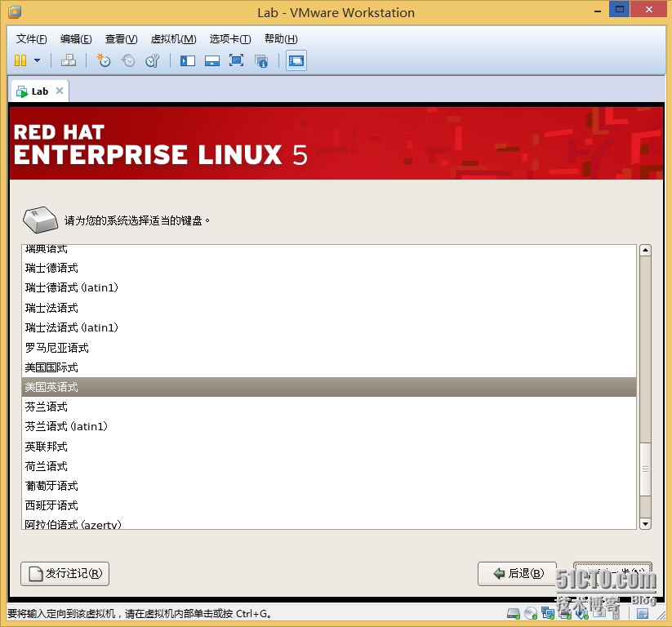Select 瑞士德语式 in keyboard list
This screenshot has height=627, width=672.
tap(329, 269)
